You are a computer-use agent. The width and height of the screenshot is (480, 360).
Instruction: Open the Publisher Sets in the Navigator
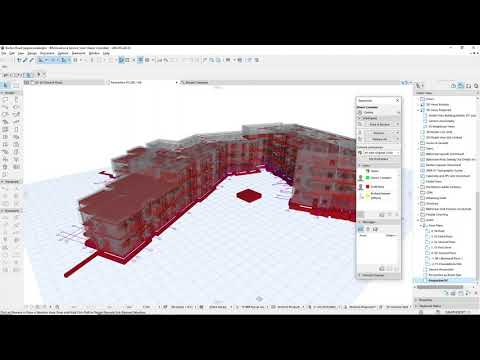point(476,86)
